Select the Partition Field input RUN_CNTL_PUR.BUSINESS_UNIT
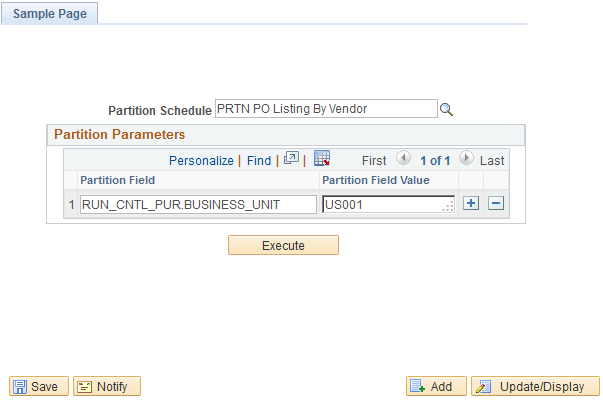The width and height of the screenshot is (603, 400). [x=198, y=205]
